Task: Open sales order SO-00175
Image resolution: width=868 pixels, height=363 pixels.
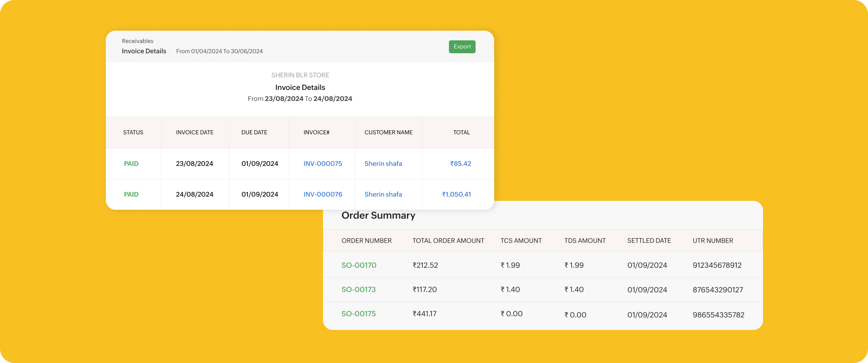Action: click(359, 314)
